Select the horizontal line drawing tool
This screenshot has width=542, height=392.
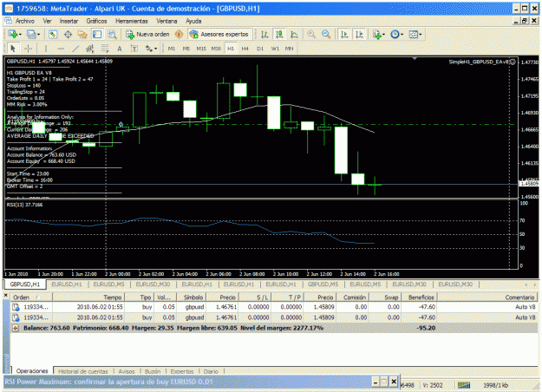coord(61,49)
